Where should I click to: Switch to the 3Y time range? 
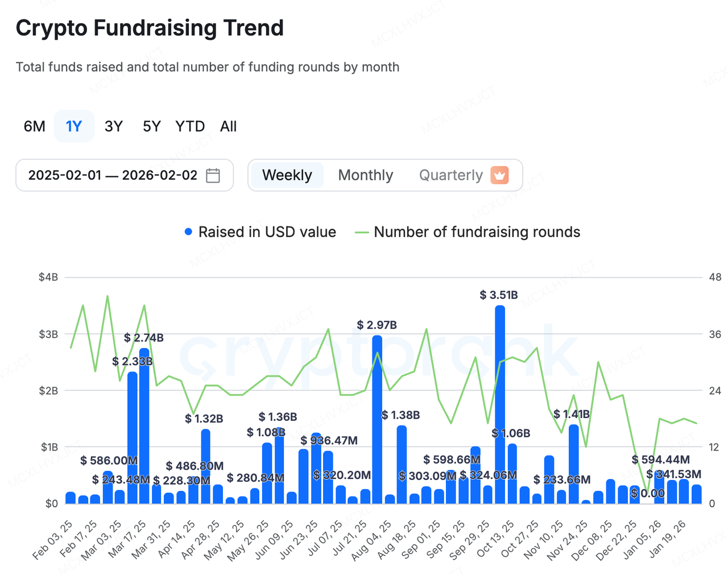click(x=113, y=126)
